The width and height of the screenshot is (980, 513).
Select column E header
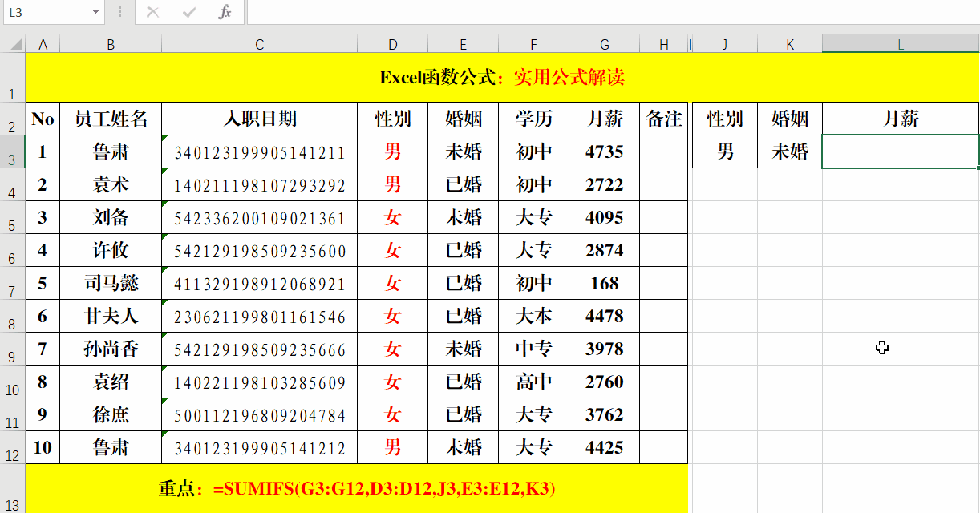pyautogui.click(x=464, y=45)
